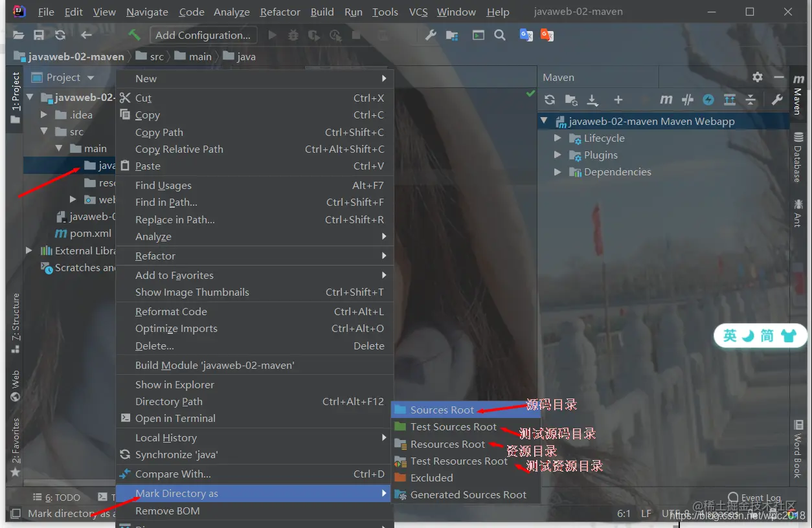
Task: Select Copy Relative Path entry
Action: pyautogui.click(x=254, y=149)
